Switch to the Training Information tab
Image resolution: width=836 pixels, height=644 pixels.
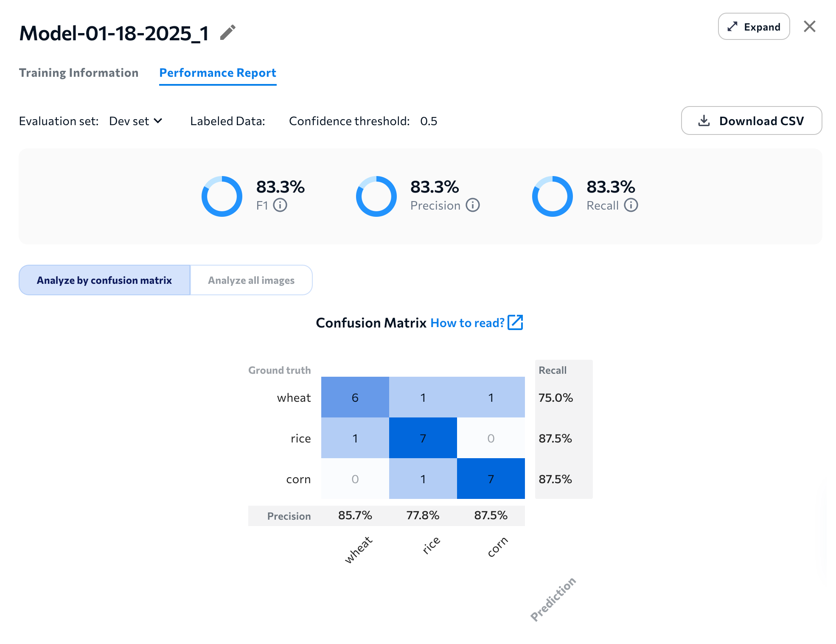pyautogui.click(x=79, y=73)
